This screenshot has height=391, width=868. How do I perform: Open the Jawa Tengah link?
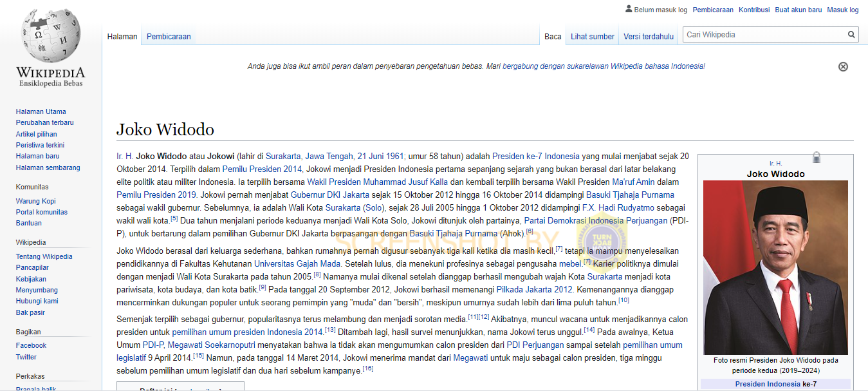click(329, 156)
